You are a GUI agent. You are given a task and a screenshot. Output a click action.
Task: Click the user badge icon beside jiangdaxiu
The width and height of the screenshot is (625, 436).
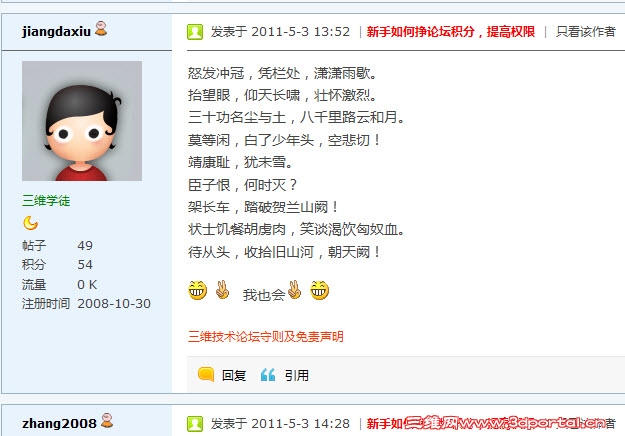point(101,29)
